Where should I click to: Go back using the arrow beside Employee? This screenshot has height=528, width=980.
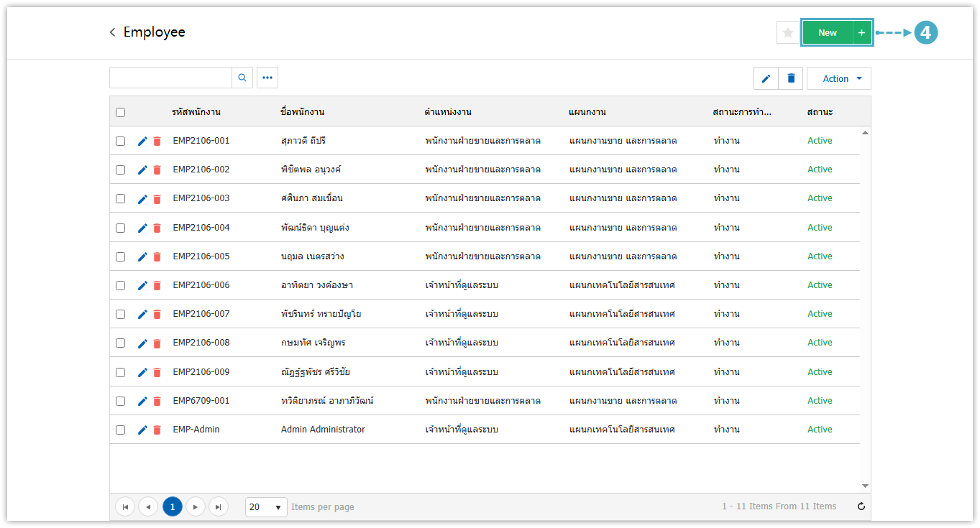pos(112,32)
